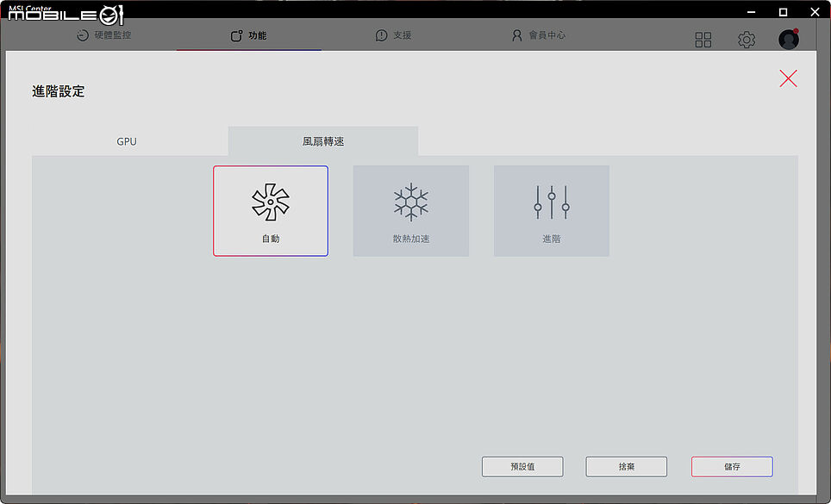The height and width of the screenshot is (504, 831).
Task: Open the 支援 menu label
Action: pyautogui.click(x=403, y=35)
